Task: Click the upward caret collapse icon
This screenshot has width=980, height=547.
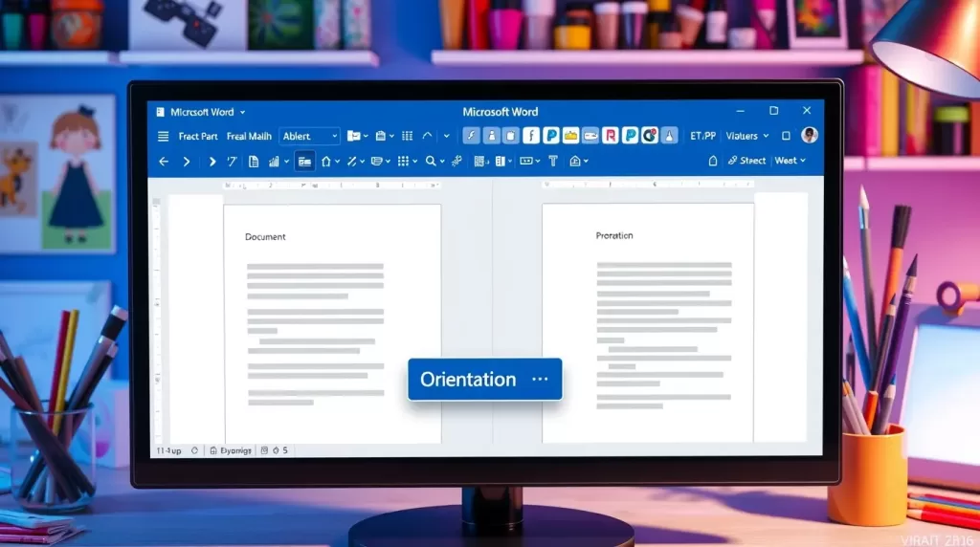Action: coord(427,136)
